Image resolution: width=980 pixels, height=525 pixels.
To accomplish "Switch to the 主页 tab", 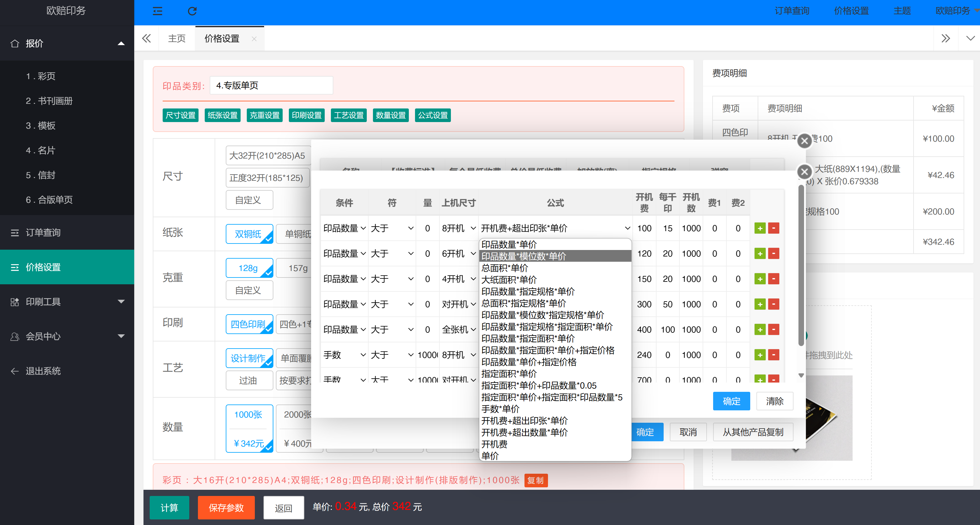I will (177, 38).
